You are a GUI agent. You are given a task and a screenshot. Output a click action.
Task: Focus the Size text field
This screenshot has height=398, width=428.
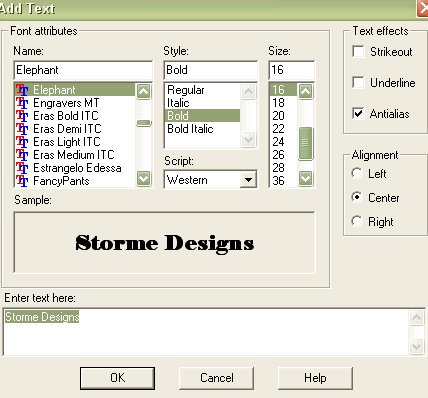(292, 70)
